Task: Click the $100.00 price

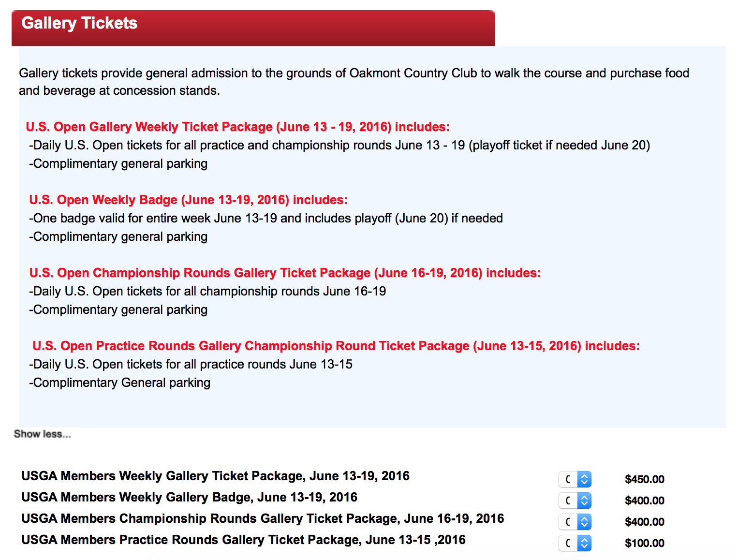Action: coord(644,543)
